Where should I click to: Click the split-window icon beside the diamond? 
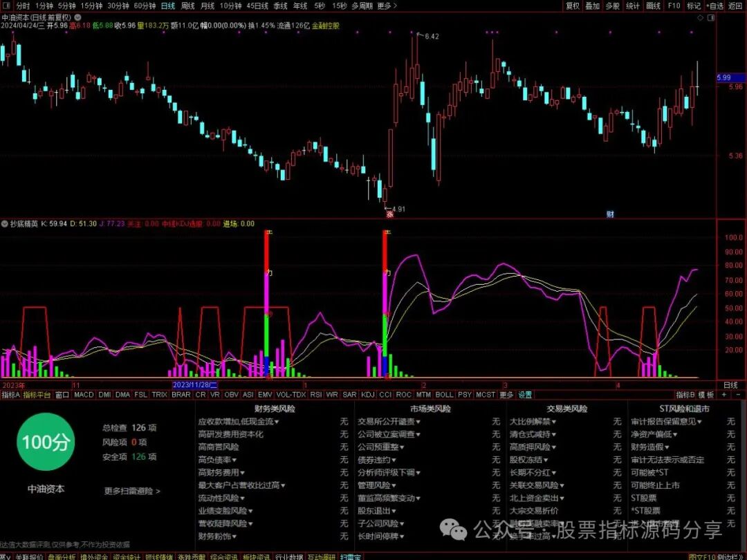coord(711,17)
